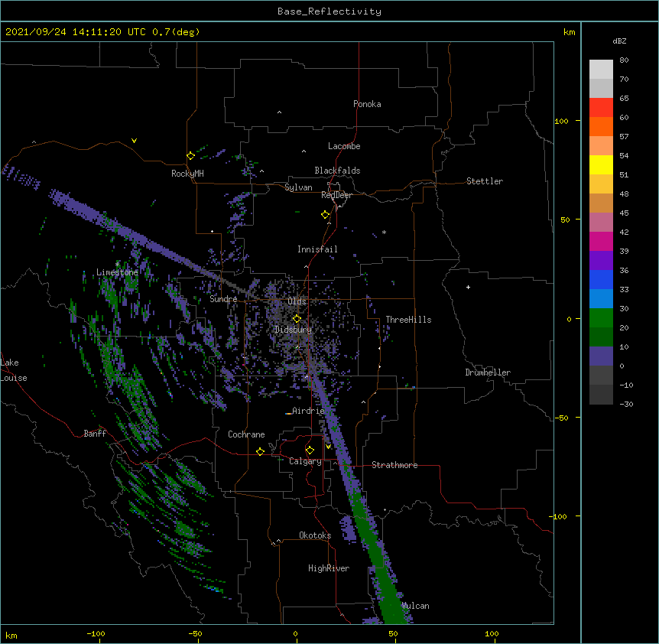Pick the slate-violet swatch between 10 and 0 dBZ
The image size is (659, 644).
pyautogui.click(x=601, y=356)
